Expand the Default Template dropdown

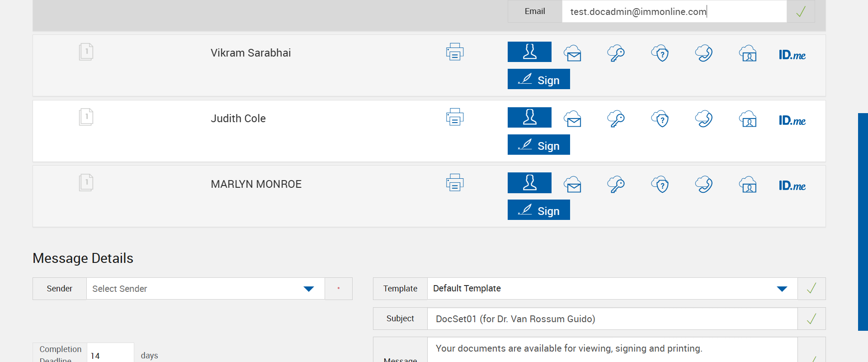tap(606, 289)
